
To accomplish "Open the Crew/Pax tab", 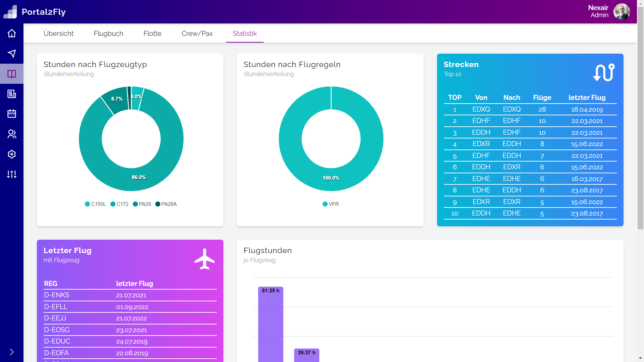I will click(x=197, y=34).
